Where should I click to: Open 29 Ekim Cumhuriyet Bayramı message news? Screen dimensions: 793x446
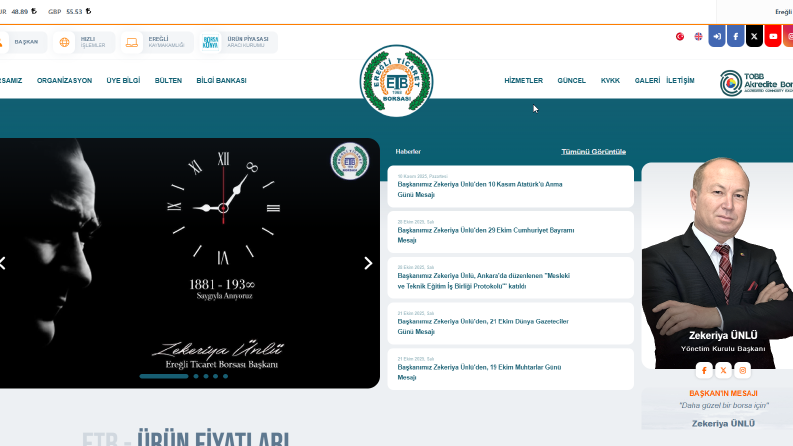pyautogui.click(x=510, y=232)
